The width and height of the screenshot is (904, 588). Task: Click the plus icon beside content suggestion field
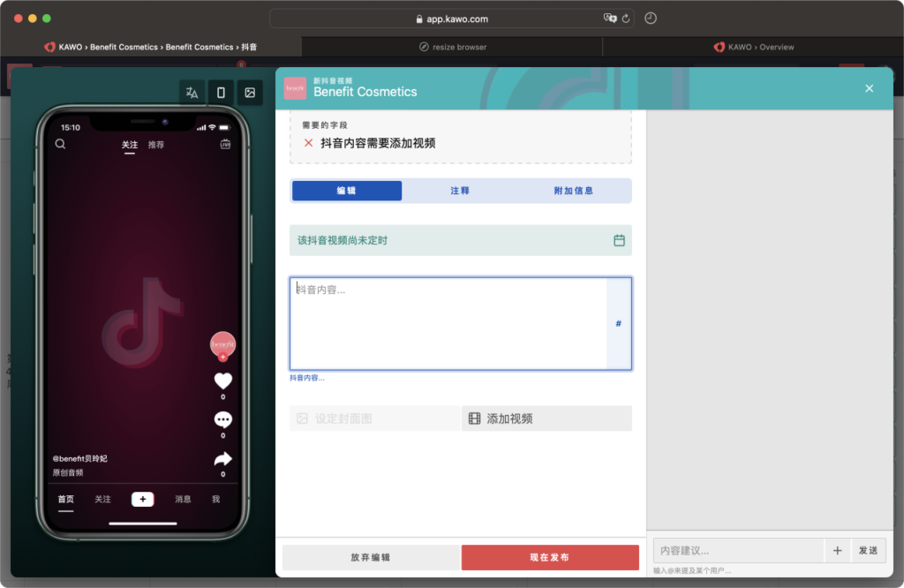click(838, 551)
